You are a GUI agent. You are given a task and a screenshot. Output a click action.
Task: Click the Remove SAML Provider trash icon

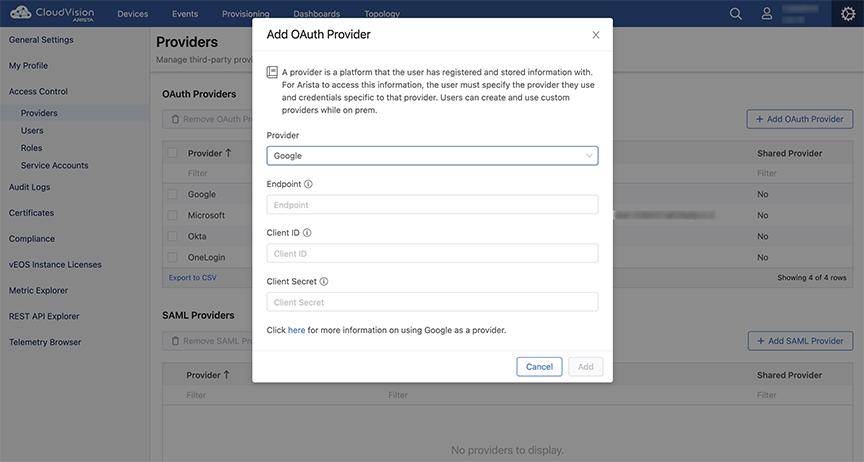click(175, 341)
